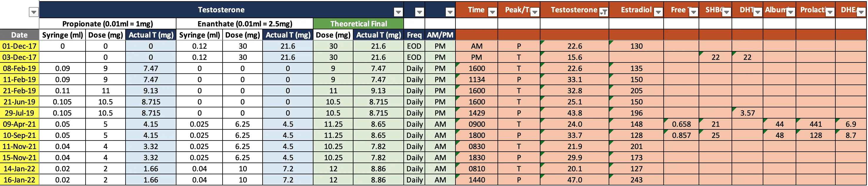This screenshot has width=868, height=186.
Task: Select Theoretical Final Actual T 8.86 in 14-Jan-22 row
Action: click(x=378, y=168)
